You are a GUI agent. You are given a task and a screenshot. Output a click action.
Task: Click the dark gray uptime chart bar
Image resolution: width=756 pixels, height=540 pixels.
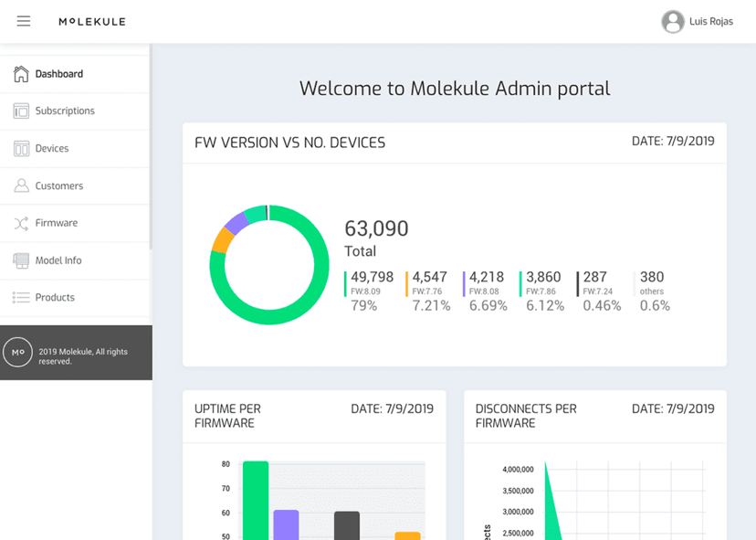[x=347, y=525]
